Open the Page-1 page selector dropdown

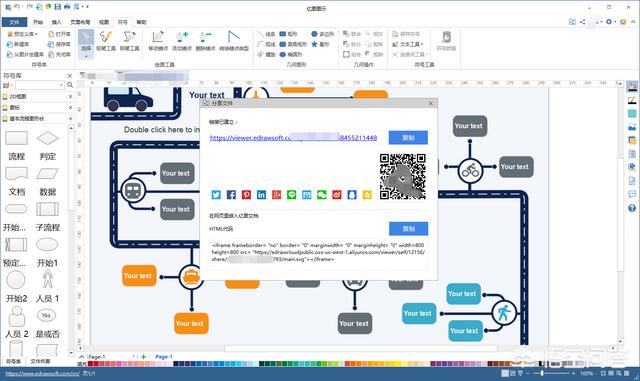point(133,356)
